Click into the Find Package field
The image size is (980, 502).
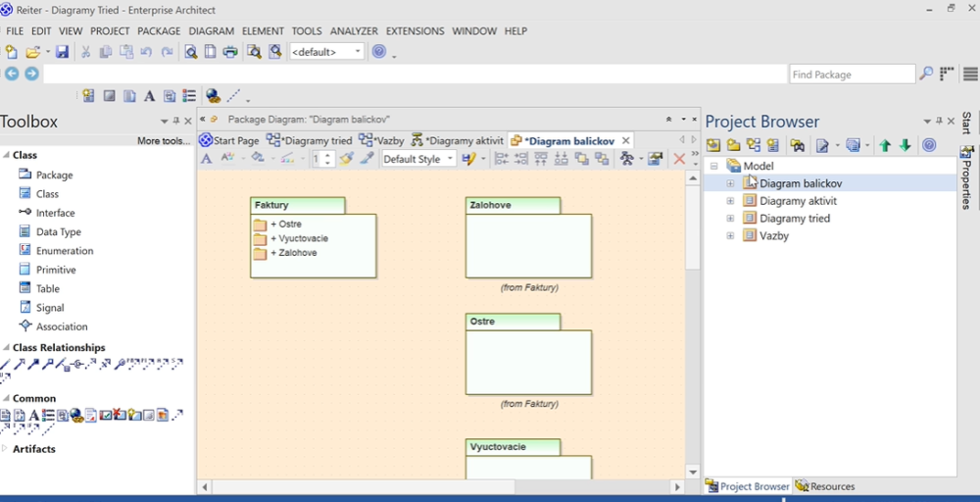pos(852,75)
